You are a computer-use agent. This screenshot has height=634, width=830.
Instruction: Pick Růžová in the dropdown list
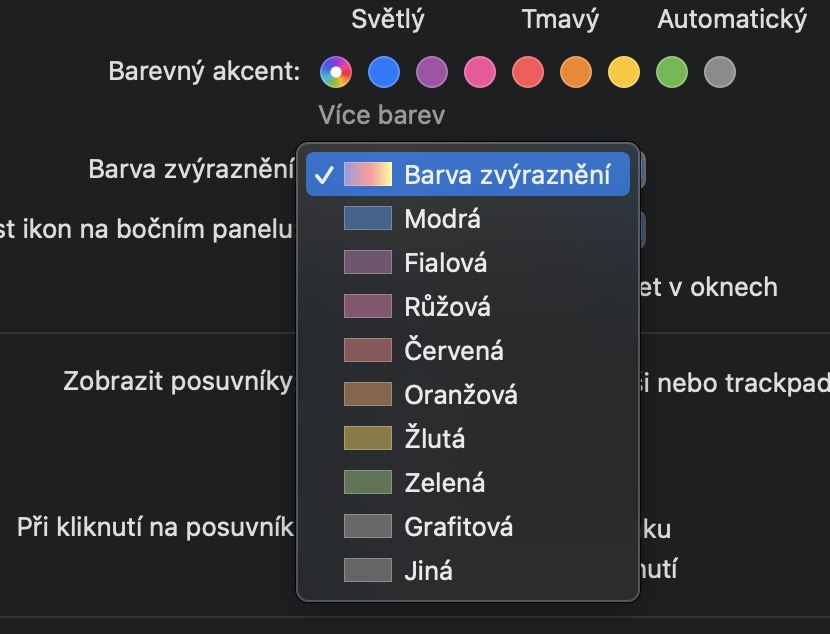[447, 307]
